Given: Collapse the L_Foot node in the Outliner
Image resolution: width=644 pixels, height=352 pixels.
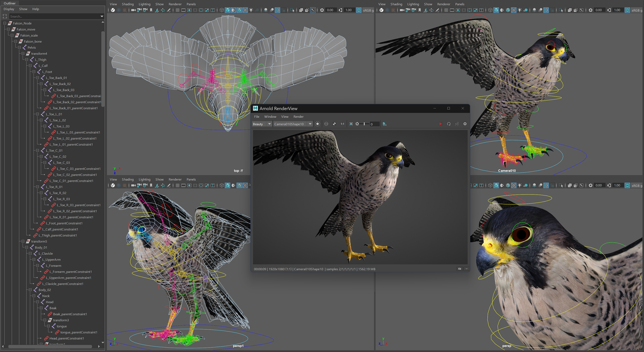Looking at the screenshot, I should point(34,72).
